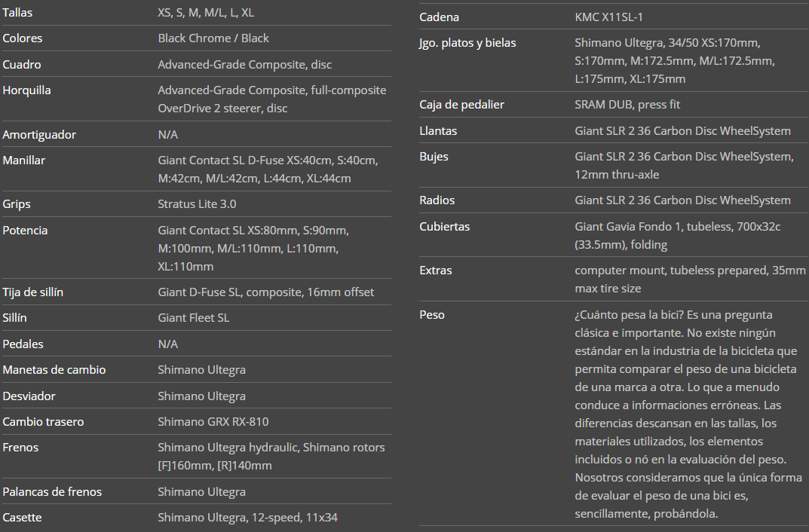Select the 'Advanced-Grade Composite, disc' frame text
The image size is (809, 532).
point(244,65)
